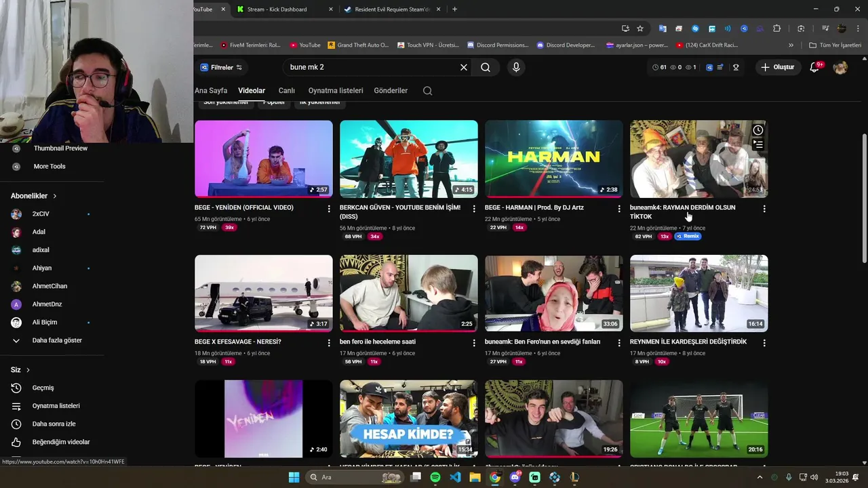This screenshot has height=488, width=868.
Task: Click the Windows Start button
Action: [x=294, y=477]
